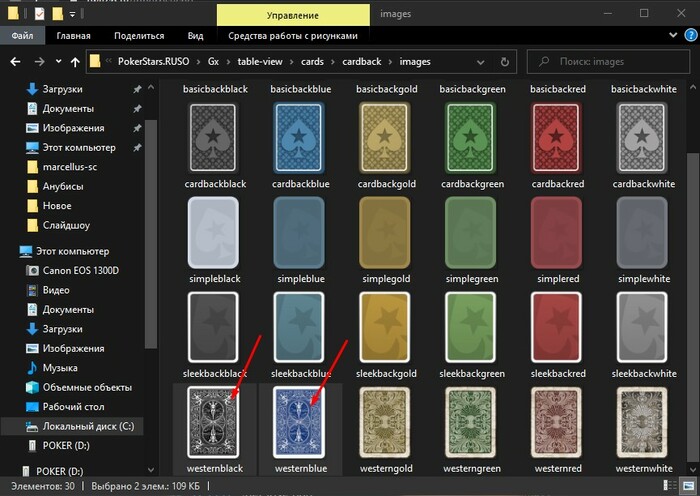
Task: Go up one folder level
Action: click(x=75, y=62)
